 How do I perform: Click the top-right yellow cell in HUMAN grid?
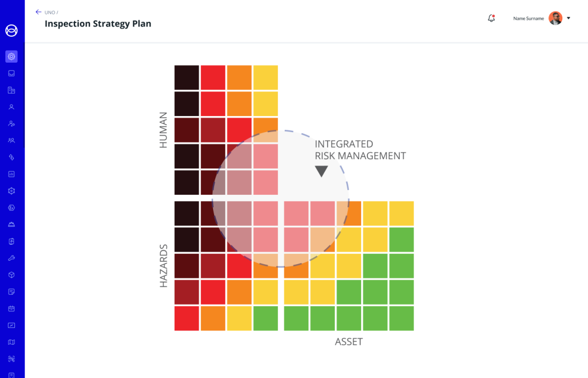pos(265,78)
